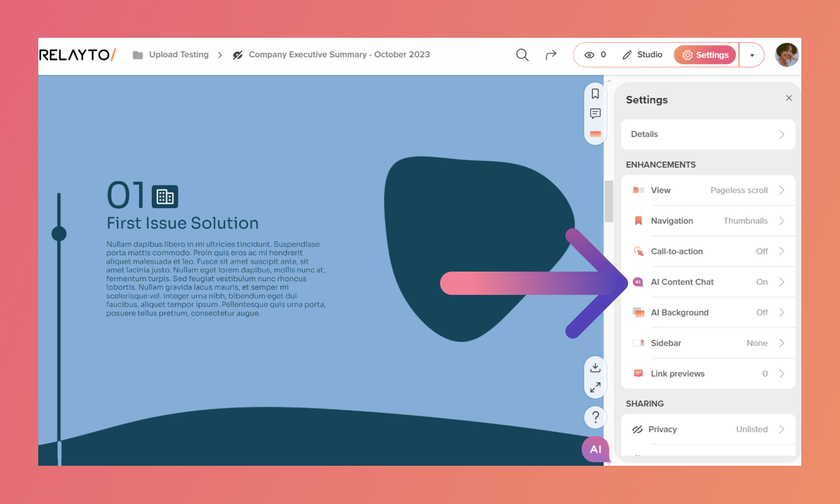Screen dimensions: 840x504
Task: Open the comments icon below bookmark
Action: 595,113
